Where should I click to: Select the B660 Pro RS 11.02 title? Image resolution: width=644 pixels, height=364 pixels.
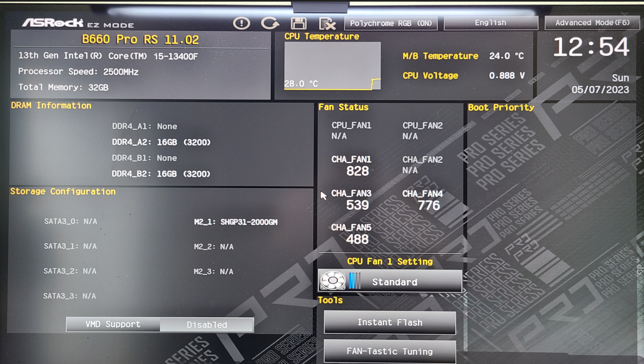tap(140, 40)
